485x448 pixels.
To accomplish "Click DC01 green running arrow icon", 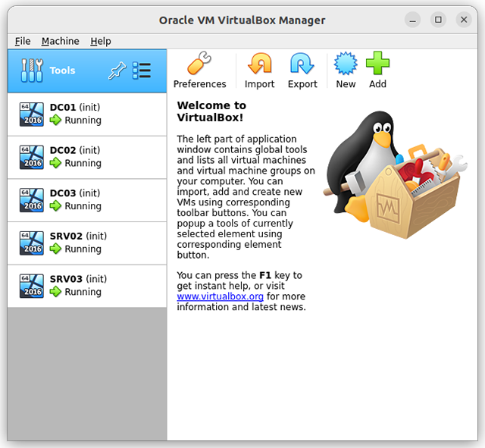I will 55,120.
